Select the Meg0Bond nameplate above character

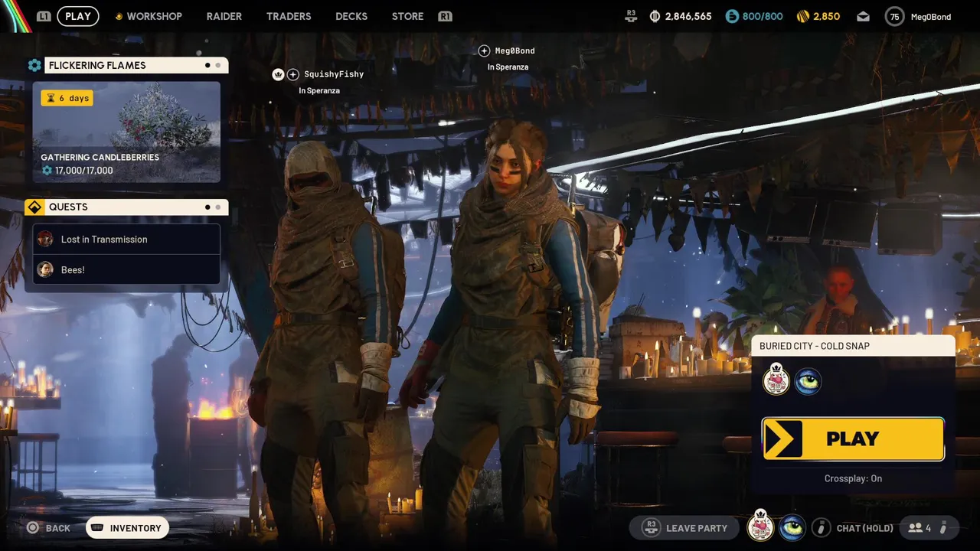514,51
